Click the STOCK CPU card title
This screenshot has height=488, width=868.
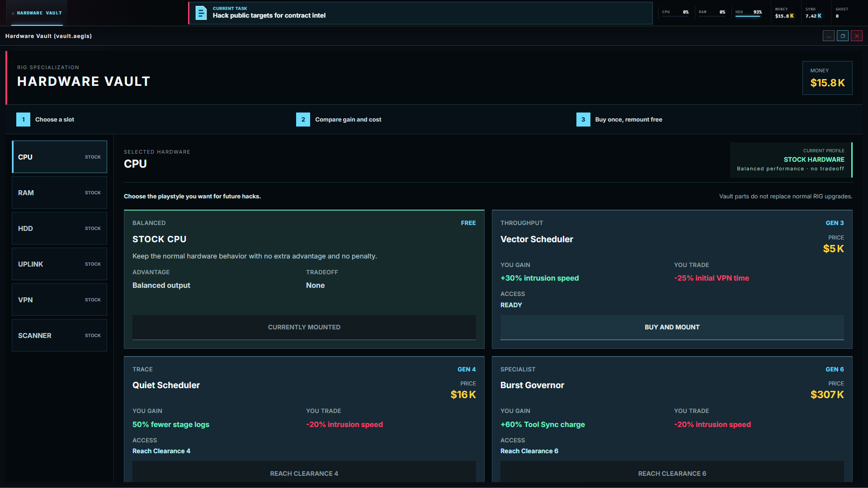click(159, 239)
